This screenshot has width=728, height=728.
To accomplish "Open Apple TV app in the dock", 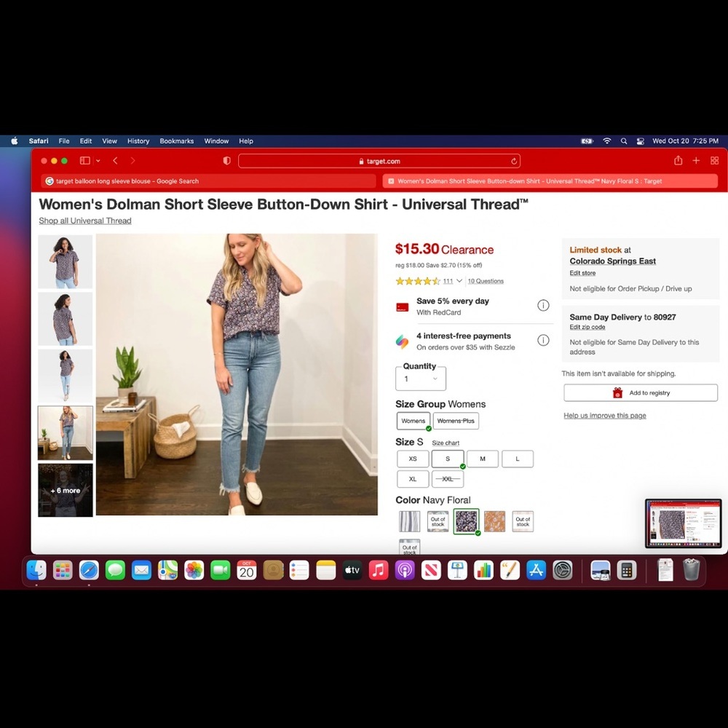I will pos(352,570).
